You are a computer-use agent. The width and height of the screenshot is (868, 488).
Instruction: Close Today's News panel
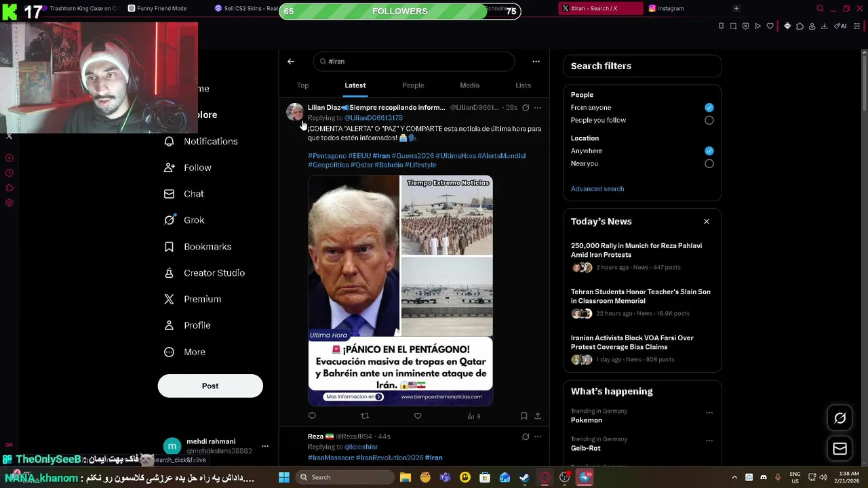coord(707,222)
